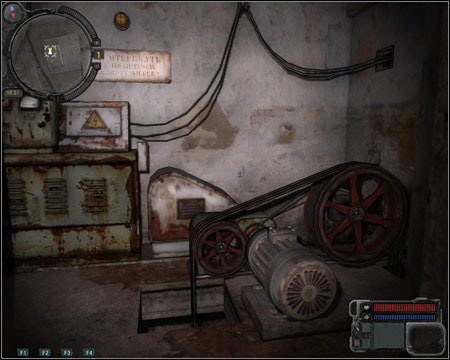Click the heart health icon
The height and width of the screenshot is (360, 450).
point(366,307)
